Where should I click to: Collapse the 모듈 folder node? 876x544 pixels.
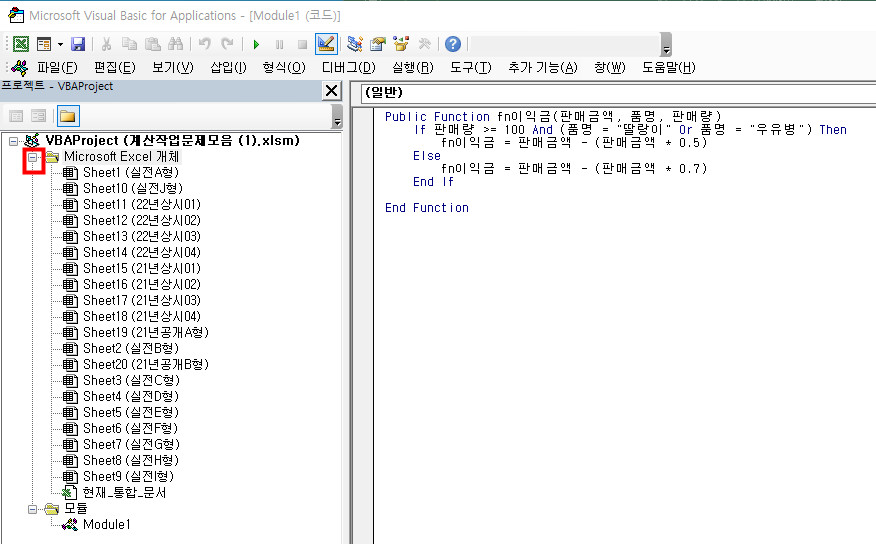(34, 509)
